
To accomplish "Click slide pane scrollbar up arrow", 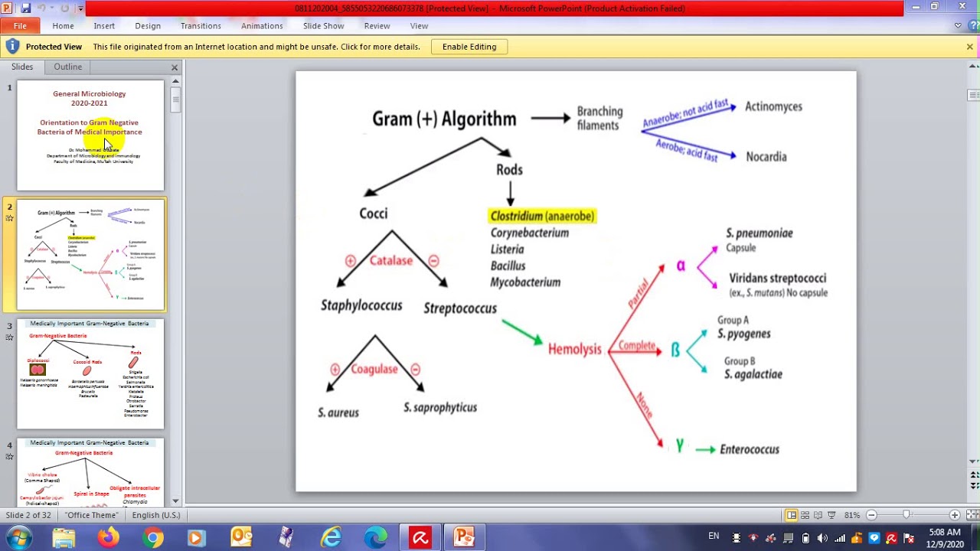I will 175,80.
